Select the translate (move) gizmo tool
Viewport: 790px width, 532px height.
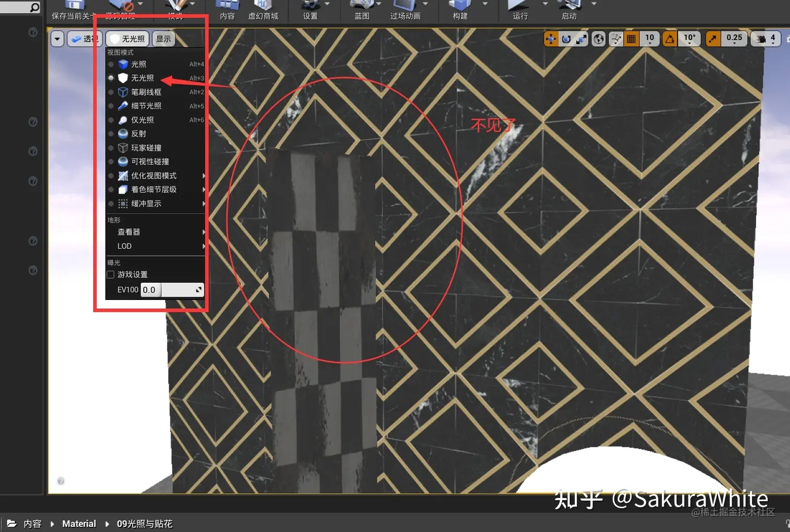[x=551, y=39]
